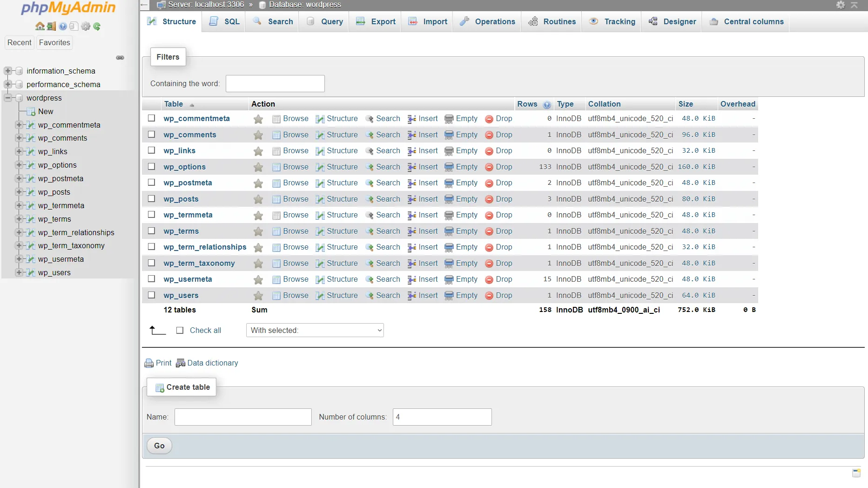This screenshot has width=868, height=488.
Task: Tick the checkbox for wp_posts table
Action: pyautogui.click(x=151, y=199)
